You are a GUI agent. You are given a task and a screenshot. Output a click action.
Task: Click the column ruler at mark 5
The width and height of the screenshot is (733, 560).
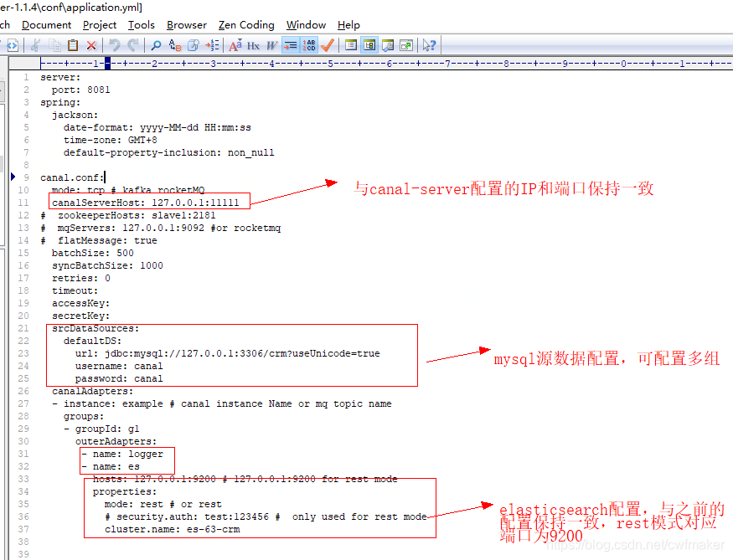[331, 63]
